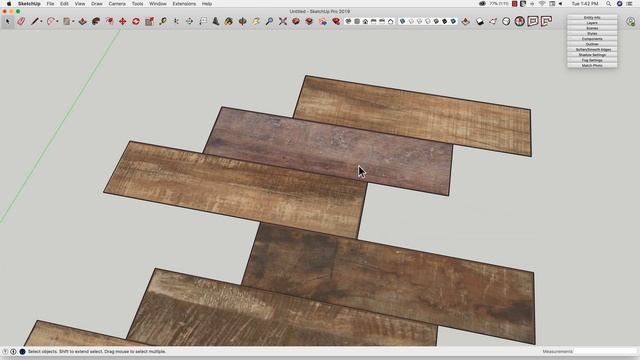Image resolution: width=640 pixels, height=360 pixels.
Task: Expand the Entity Info panel
Action: pyautogui.click(x=592, y=18)
